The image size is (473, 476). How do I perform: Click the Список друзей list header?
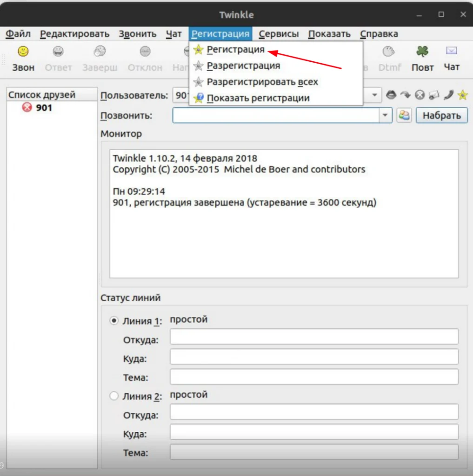(x=52, y=94)
